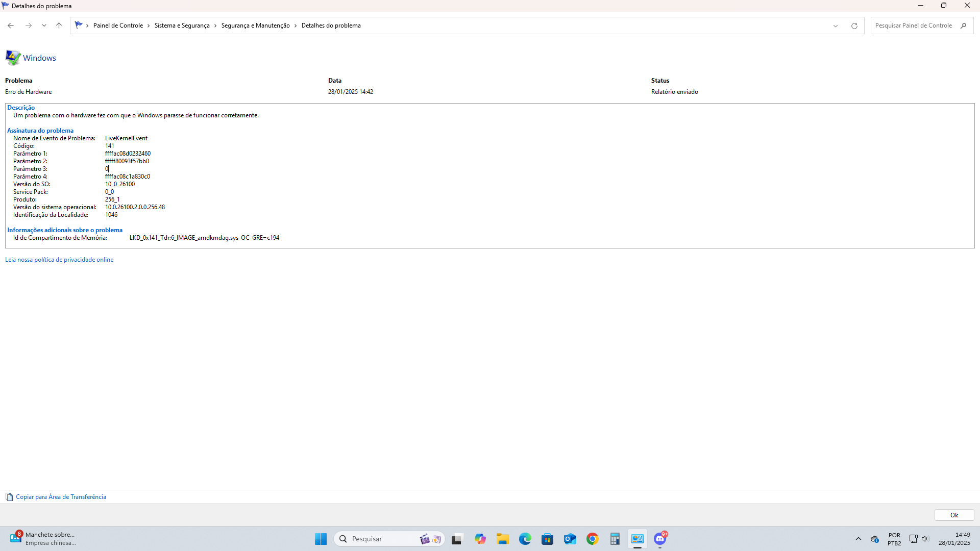Viewport: 980px width, 551px height.
Task: Switch the POR PTB2 keyboard layout
Action: click(x=894, y=539)
